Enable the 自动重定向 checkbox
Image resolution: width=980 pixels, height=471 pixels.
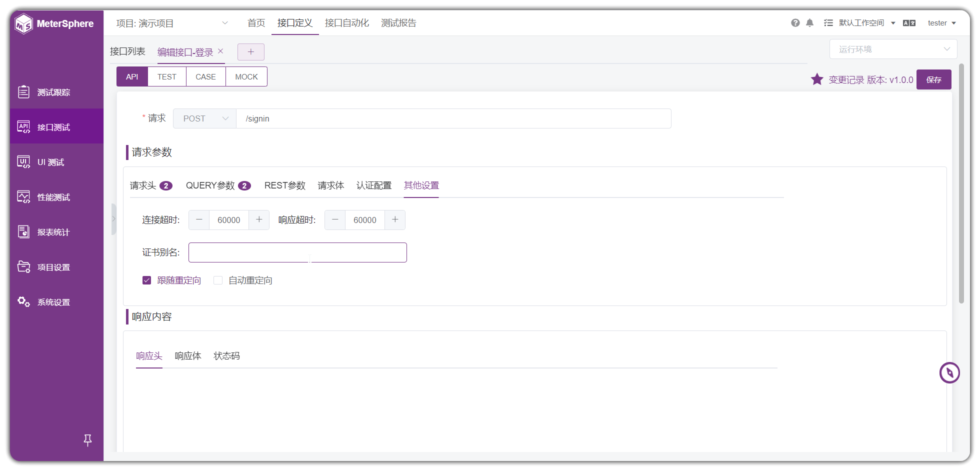pos(218,280)
